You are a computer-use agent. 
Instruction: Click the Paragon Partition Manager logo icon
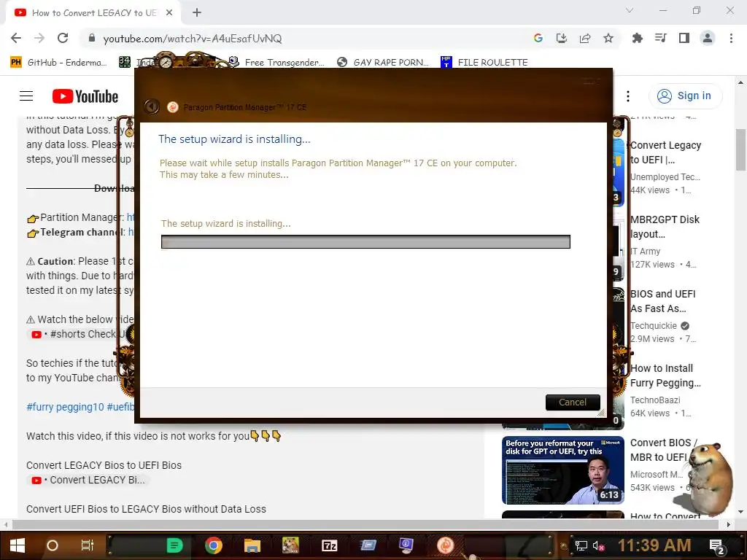pyautogui.click(x=172, y=107)
